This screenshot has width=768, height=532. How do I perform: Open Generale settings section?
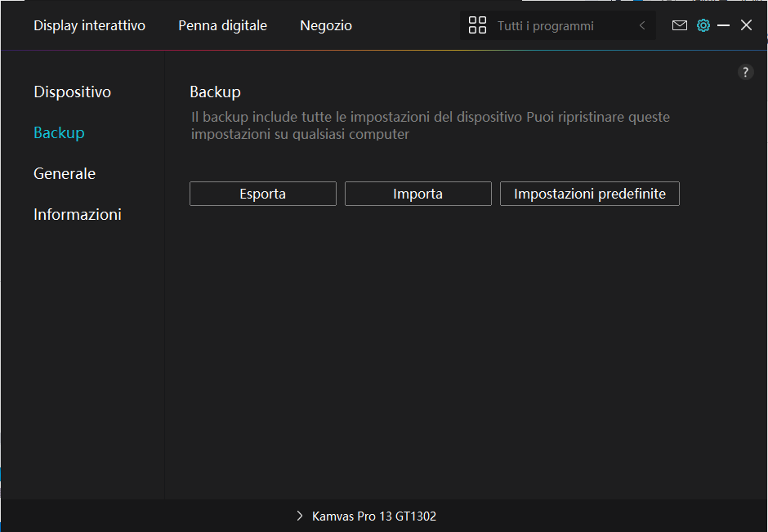pyautogui.click(x=65, y=173)
